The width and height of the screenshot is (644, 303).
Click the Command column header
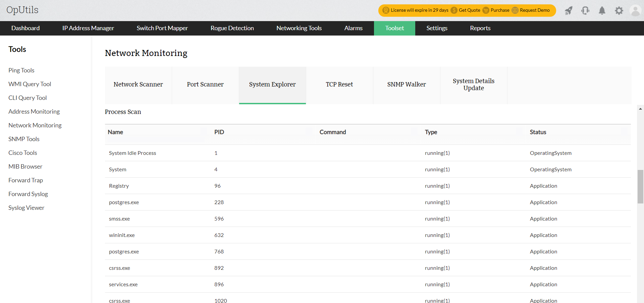(x=333, y=132)
